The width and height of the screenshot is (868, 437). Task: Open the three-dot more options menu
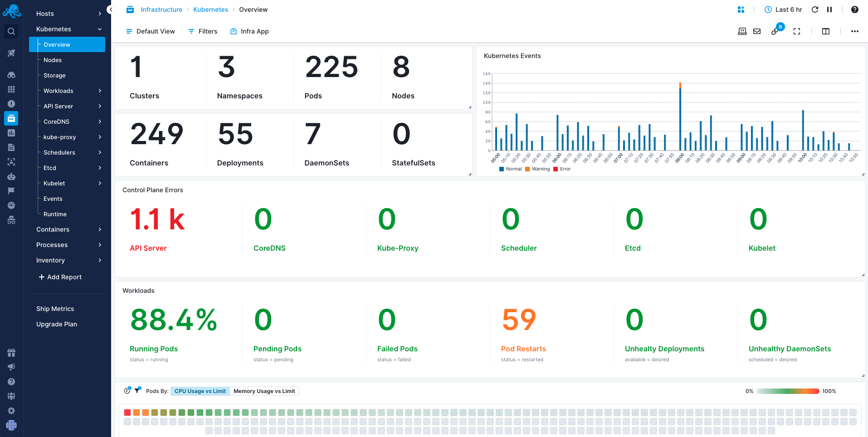tap(855, 31)
